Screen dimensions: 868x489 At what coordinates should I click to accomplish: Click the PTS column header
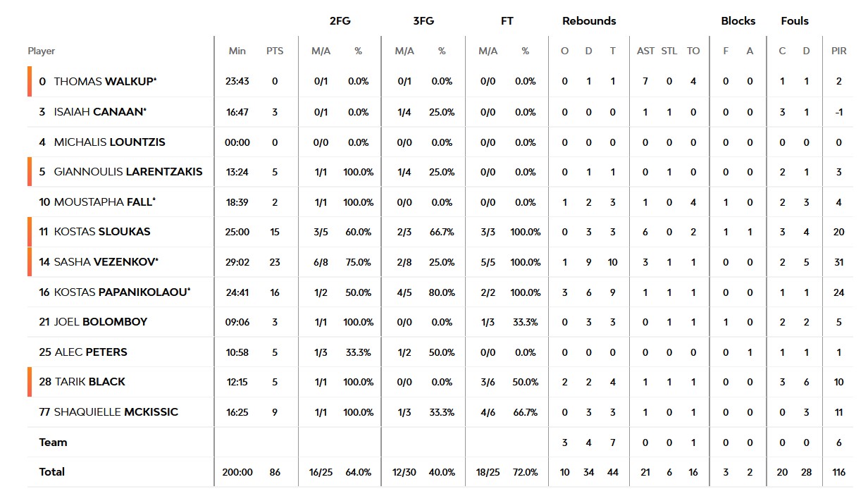pyautogui.click(x=275, y=51)
